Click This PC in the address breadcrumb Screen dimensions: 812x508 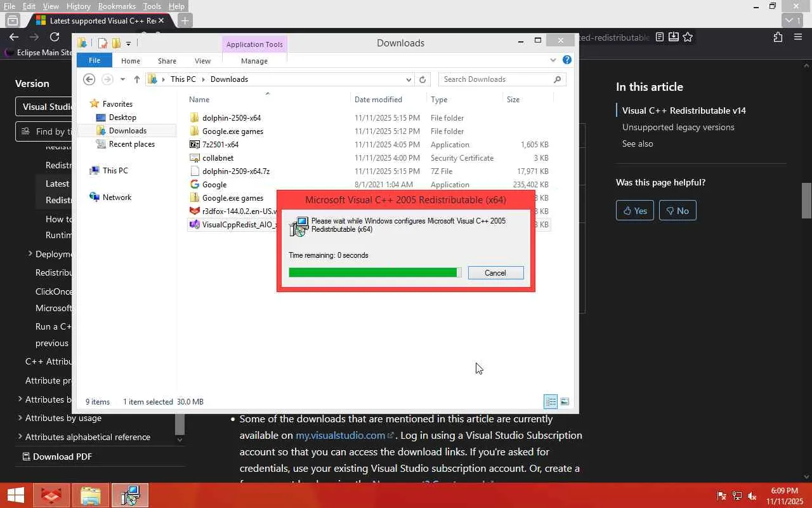click(183, 79)
